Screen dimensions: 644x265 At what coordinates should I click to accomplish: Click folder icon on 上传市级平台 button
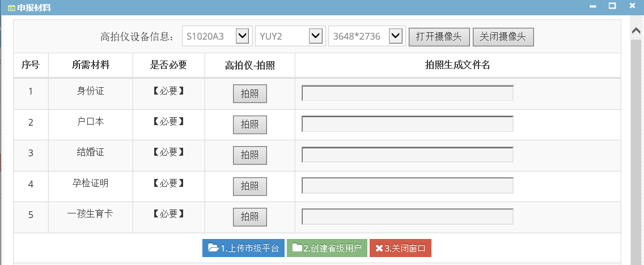[x=213, y=248]
